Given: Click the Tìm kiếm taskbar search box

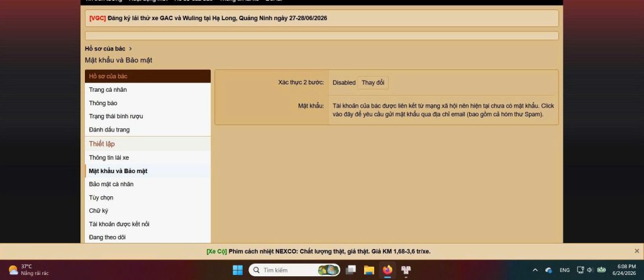Looking at the screenshot, I should pyautogui.click(x=294, y=270).
